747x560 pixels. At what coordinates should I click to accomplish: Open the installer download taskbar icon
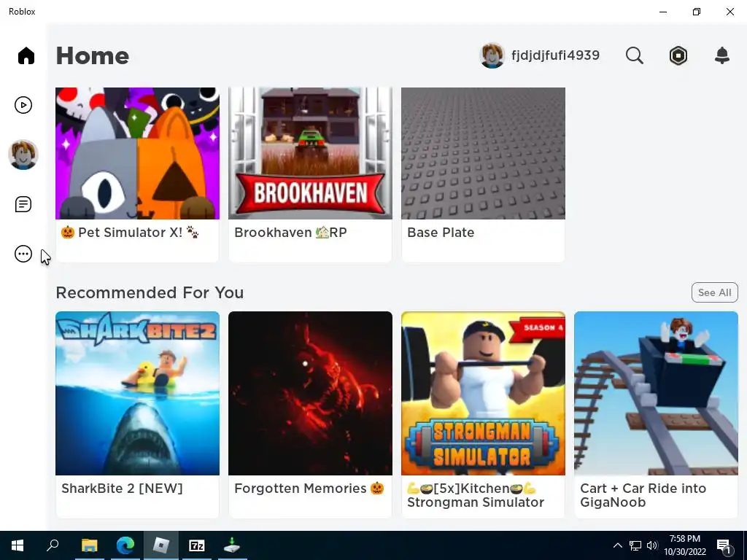coord(233,545)
